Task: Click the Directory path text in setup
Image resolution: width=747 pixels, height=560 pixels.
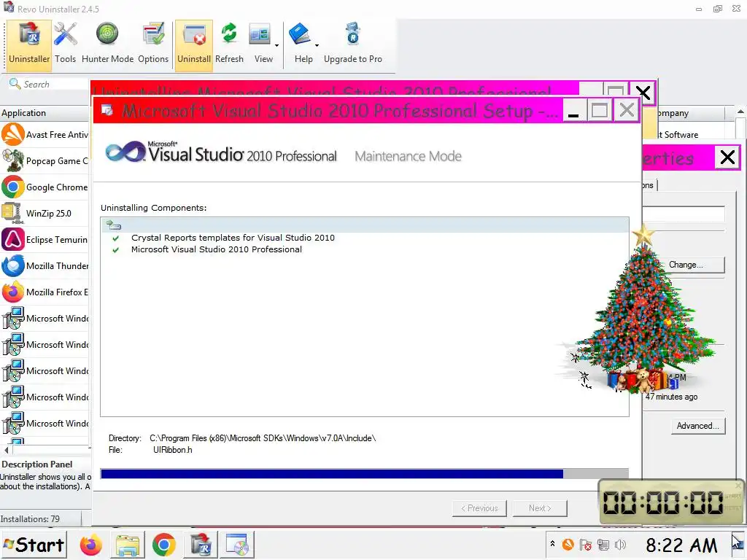Action: (x=263, y=438)
